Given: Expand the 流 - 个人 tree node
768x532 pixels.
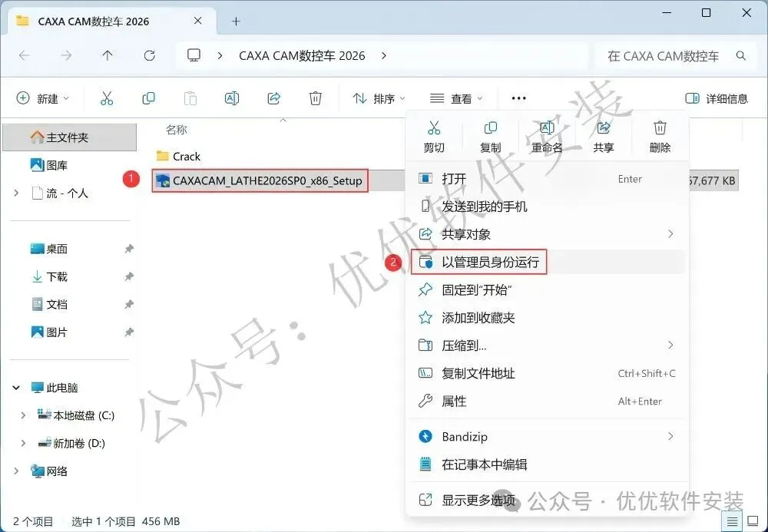Looking at the screenshot, I should pyautogui.click(x=17, y=193).
